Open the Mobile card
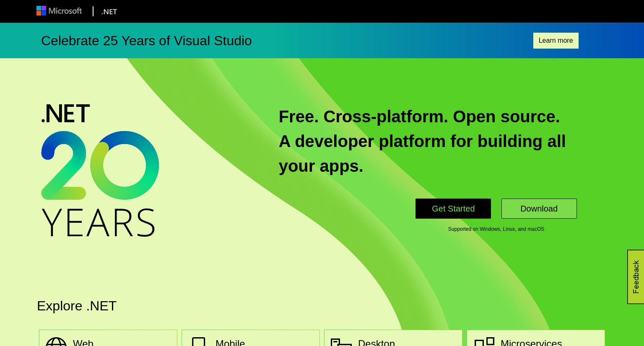 [251, 338]
